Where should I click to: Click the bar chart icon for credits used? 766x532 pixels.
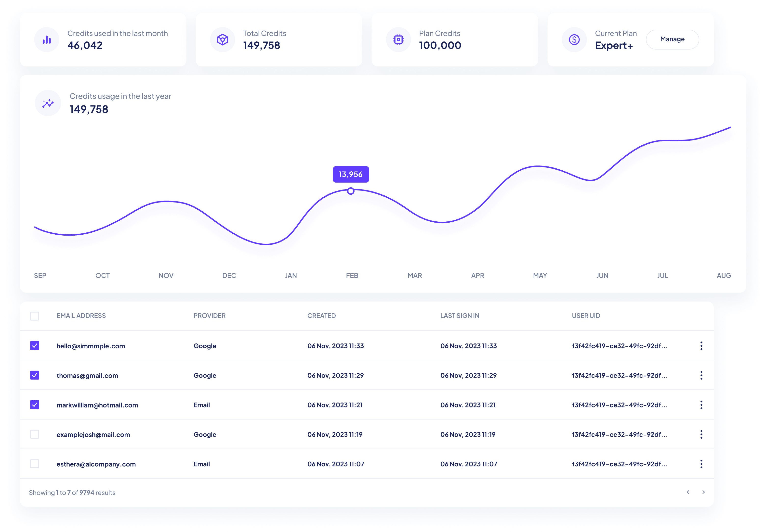(x=47, y=40)
